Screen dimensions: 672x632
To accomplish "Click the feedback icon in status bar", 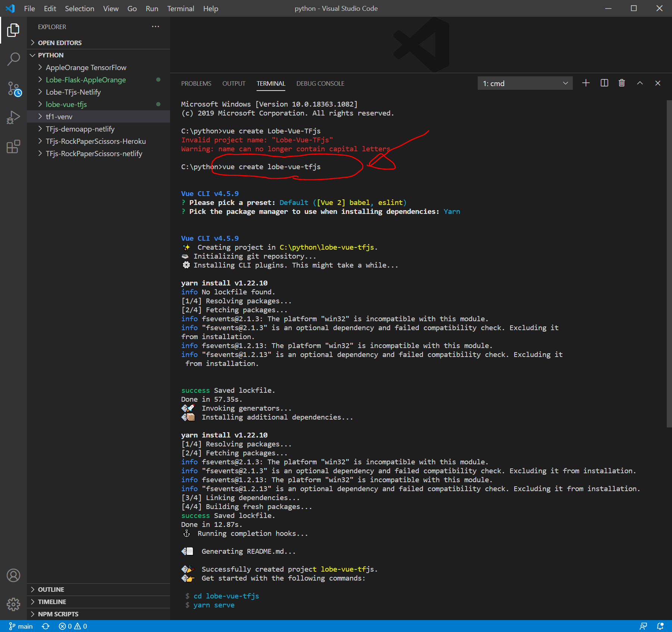I will tap(643, 626).
